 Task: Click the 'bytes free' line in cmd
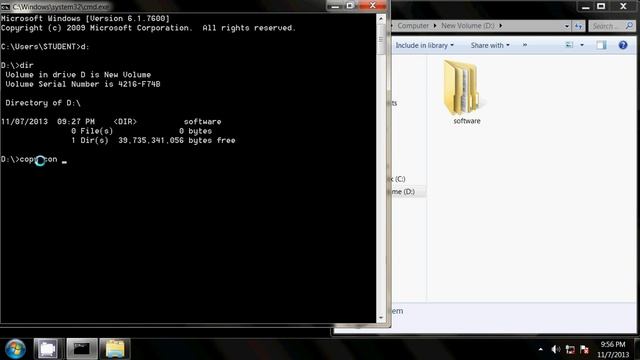pyautogui.click(x=153, y=140)
